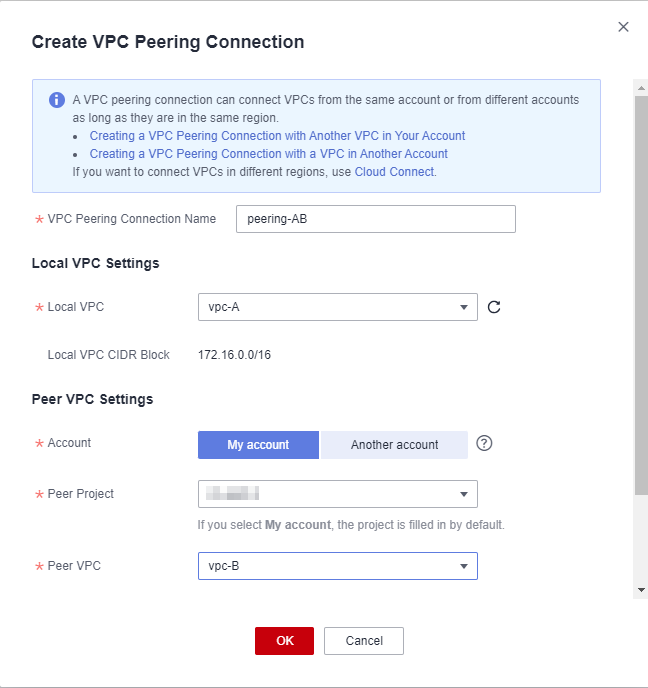Switch to Another account option

coord(394,445)
